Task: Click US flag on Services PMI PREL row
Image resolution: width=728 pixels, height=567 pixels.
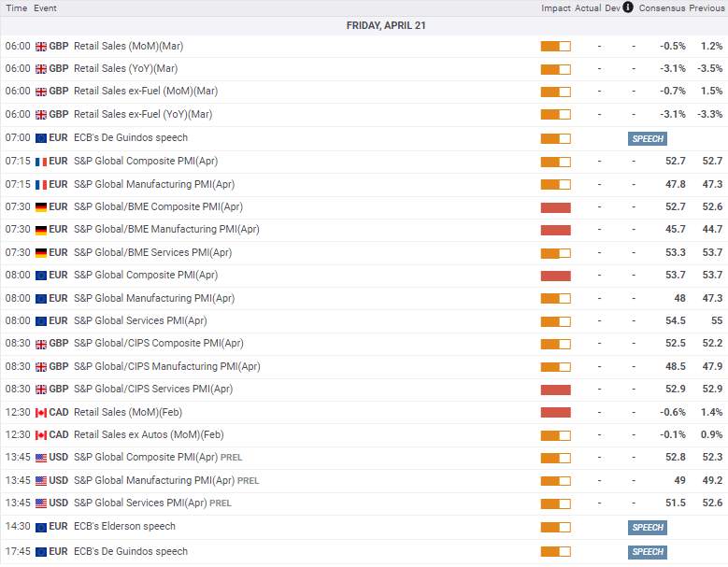Action: click(x=41, y=503)
